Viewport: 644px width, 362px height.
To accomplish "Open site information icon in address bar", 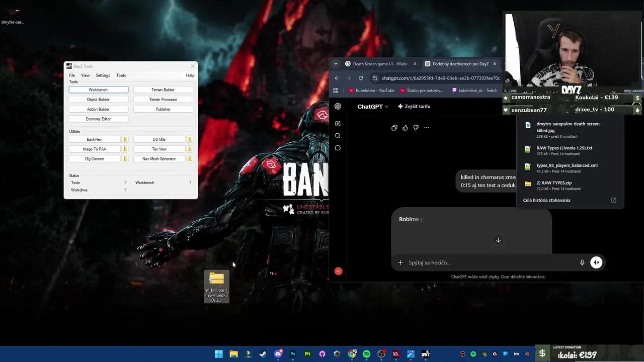I will tap(374, 78).
